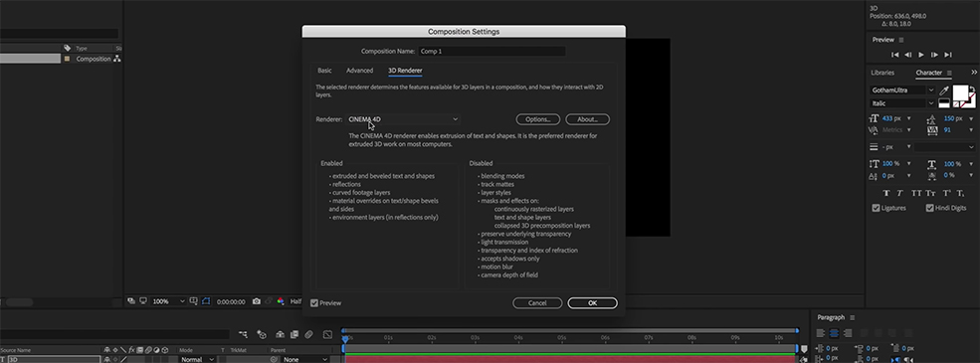Swap the fill and stroke colors

[972, 89]
